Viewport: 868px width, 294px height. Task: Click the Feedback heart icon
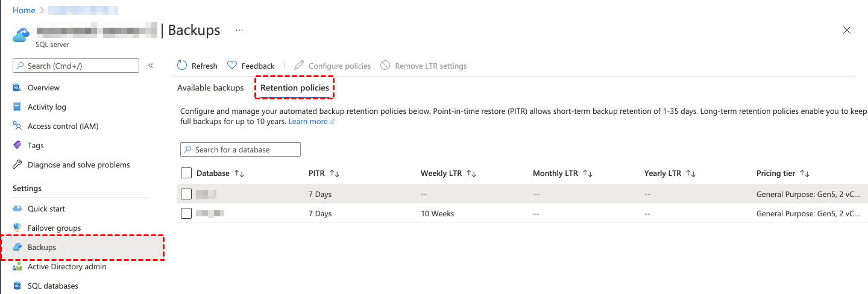point(232,66)
